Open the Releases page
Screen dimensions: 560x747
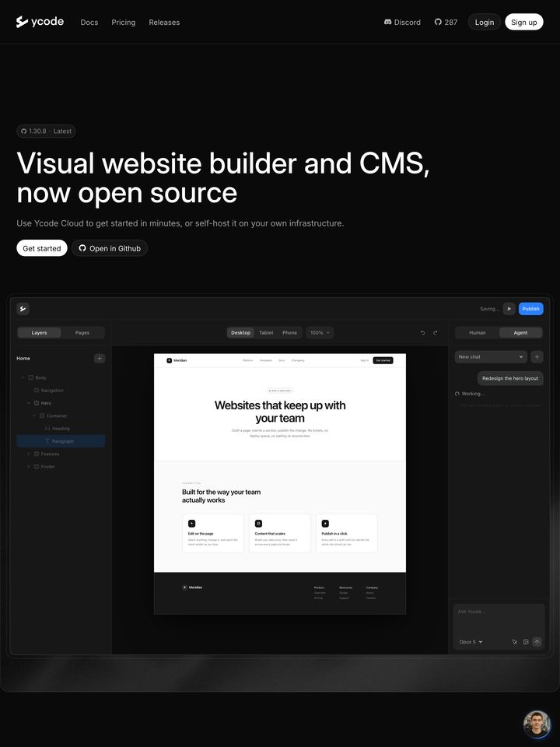(x=164, y=23)
